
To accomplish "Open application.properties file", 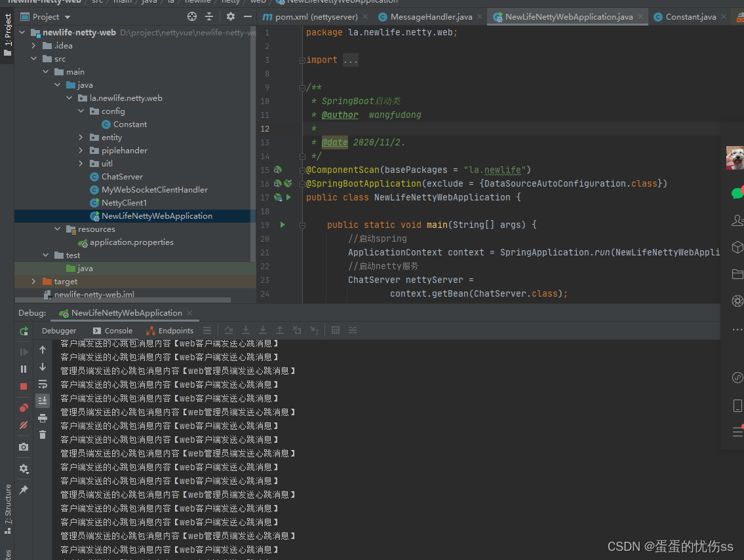I will coord(132,242).
